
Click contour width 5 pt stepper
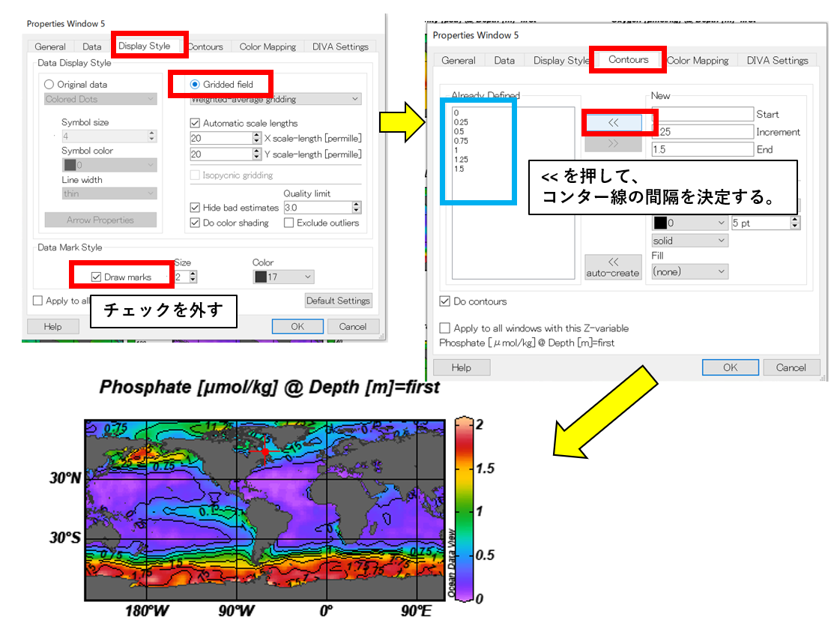point(795,223)
